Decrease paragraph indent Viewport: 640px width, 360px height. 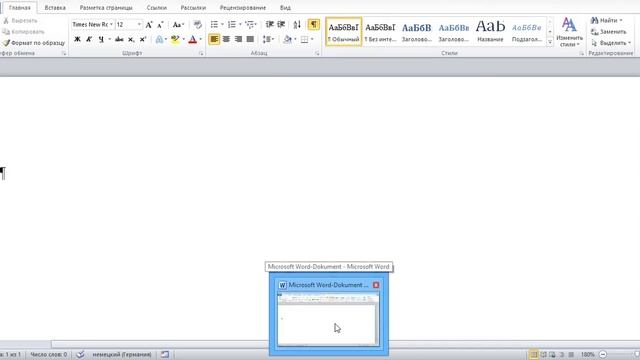[x=269, y=25]
